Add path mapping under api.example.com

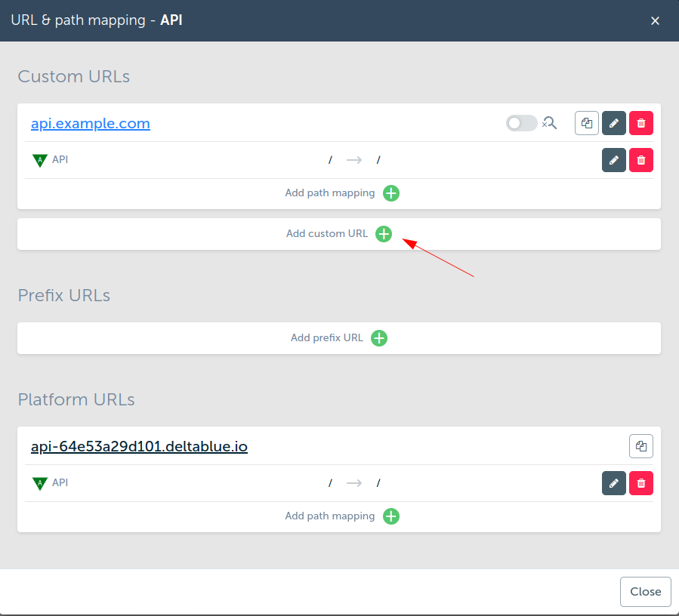click(x=391, y=193)
